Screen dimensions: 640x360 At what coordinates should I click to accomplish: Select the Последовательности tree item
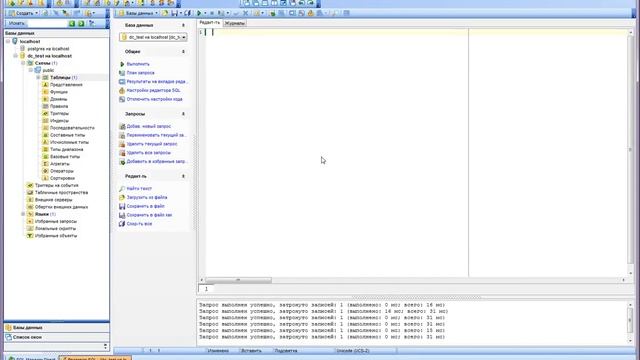72,128
